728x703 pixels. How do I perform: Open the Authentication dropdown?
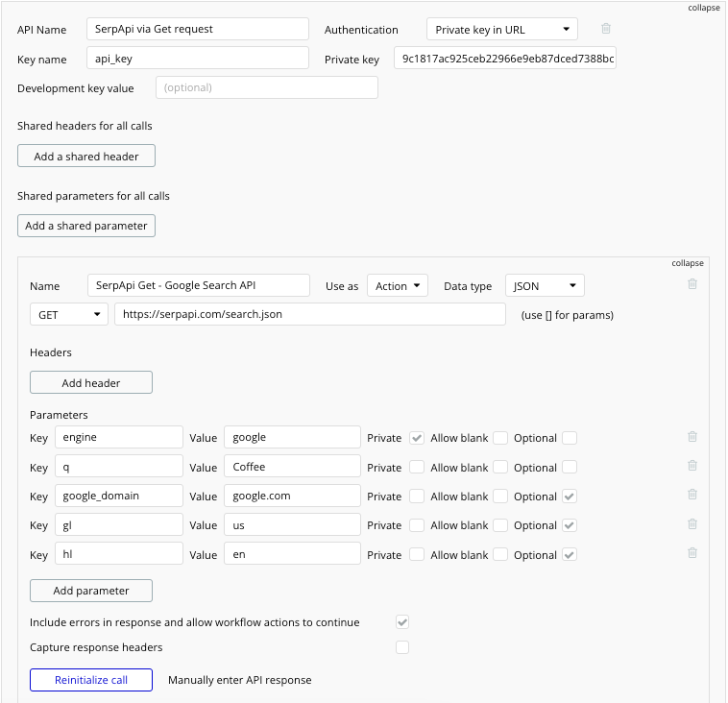[x=501, y=30]
